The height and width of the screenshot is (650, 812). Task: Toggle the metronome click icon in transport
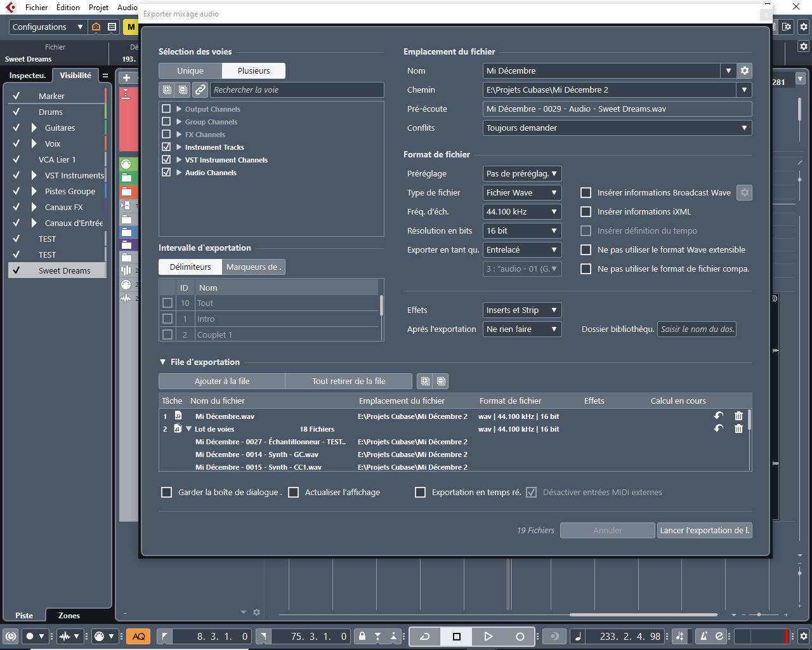point(704,636)
